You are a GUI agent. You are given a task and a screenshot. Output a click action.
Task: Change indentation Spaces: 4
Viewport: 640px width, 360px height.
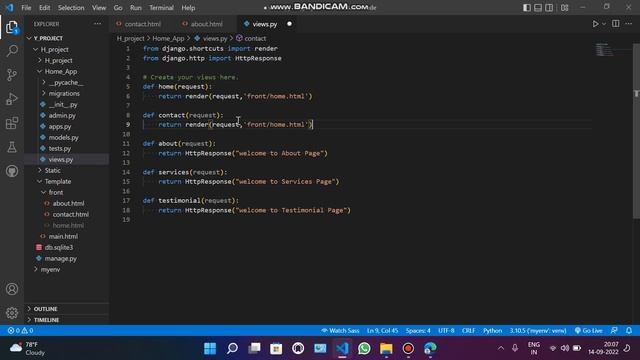418,331
